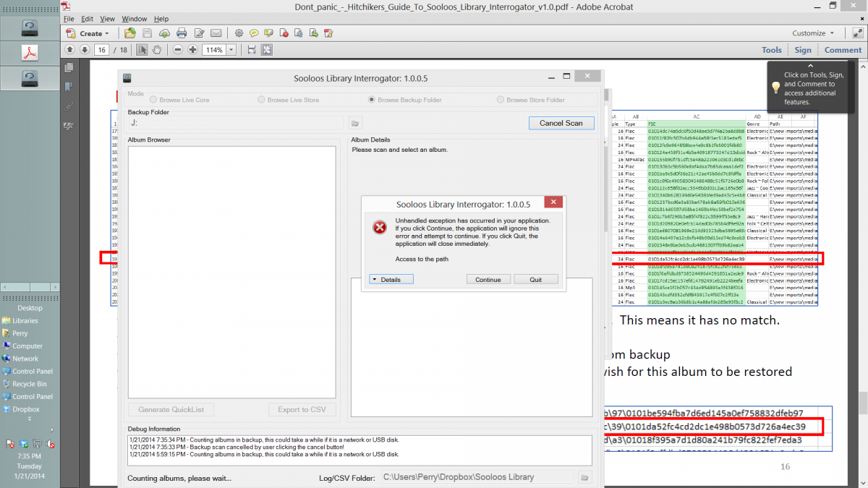Image resolution: width=868 pixels, height=488 pixels.
Task: Click the muted volume icon in system tray
Action: pyautogui.click(x=52, y=443)
